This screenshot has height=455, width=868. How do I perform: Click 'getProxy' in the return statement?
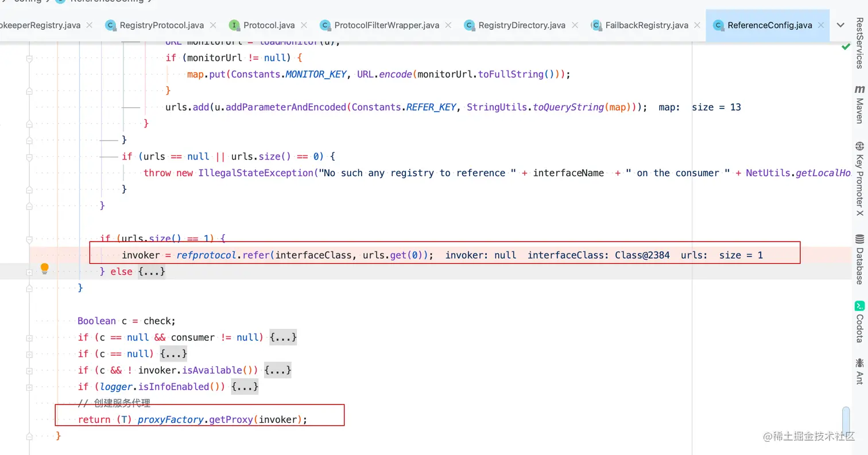tap(231, 419)
